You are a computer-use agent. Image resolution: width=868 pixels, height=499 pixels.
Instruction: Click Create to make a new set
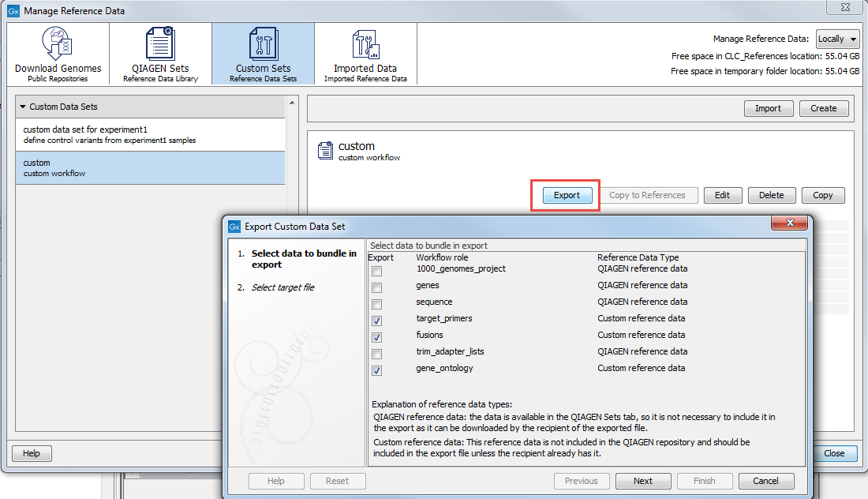tap(823, 108)
